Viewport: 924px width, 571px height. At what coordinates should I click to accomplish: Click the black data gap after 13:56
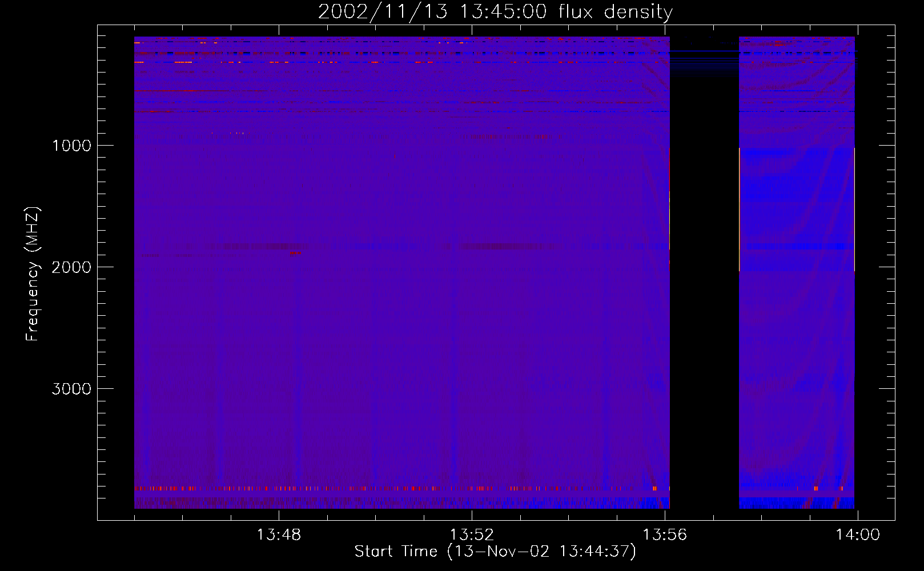click(x=704, y=273)
